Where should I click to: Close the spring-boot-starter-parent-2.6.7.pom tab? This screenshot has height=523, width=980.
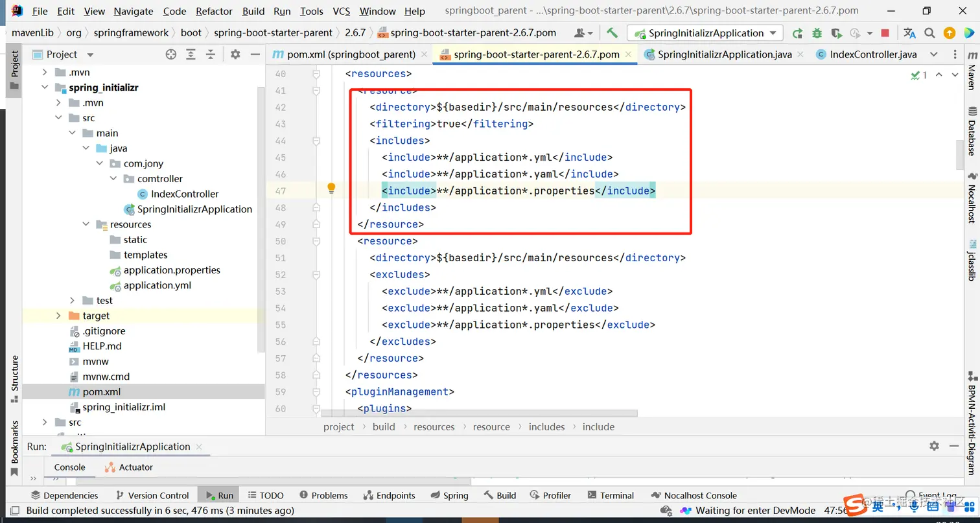tap(629, 54)
